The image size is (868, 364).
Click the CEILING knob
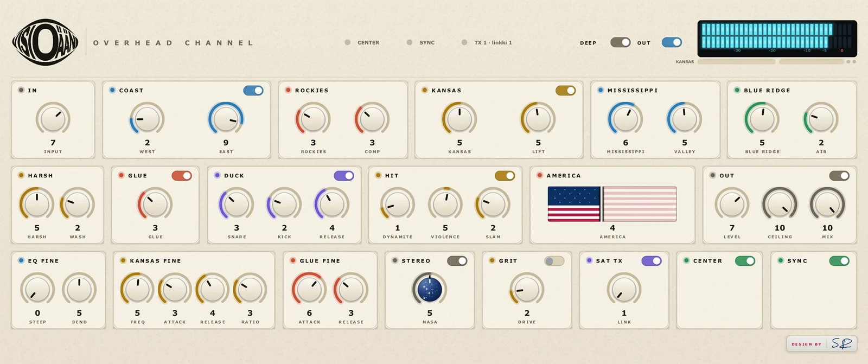point(780,204)
